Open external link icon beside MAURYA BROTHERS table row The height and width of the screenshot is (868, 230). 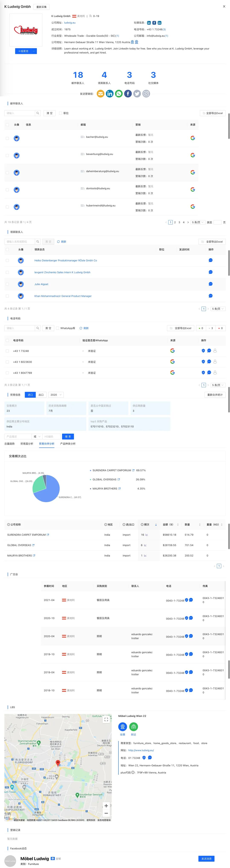[x=34, y=555]
